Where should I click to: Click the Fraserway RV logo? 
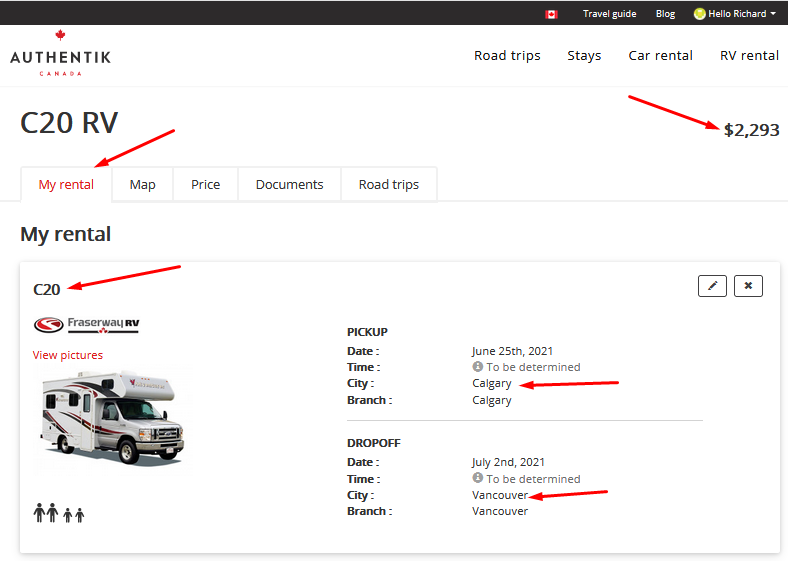point(86,324)
